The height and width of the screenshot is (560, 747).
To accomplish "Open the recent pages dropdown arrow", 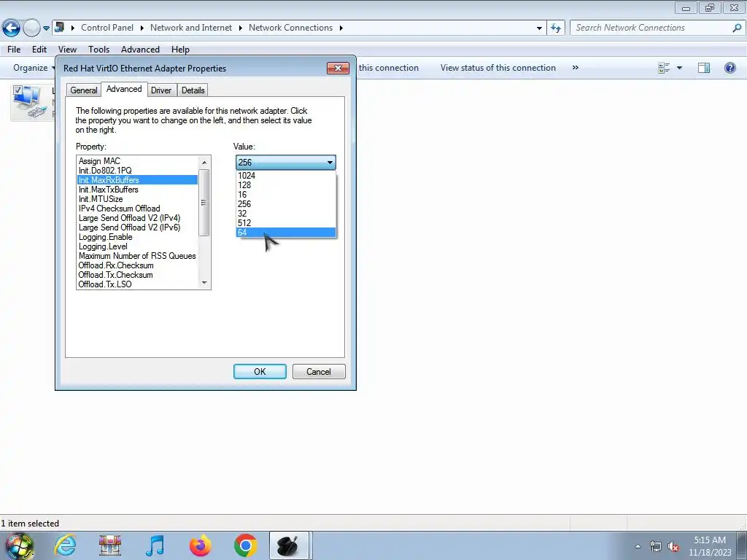I will point(46,28).
